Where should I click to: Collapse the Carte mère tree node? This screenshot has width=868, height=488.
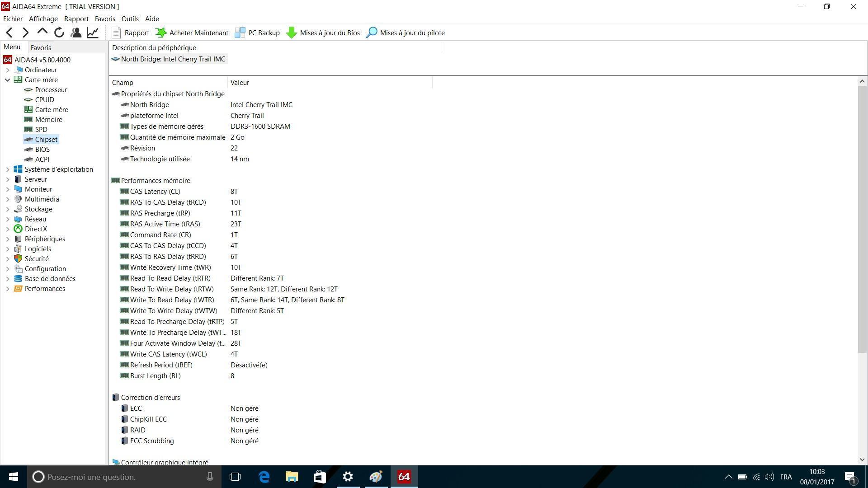(x=8, y=80)
